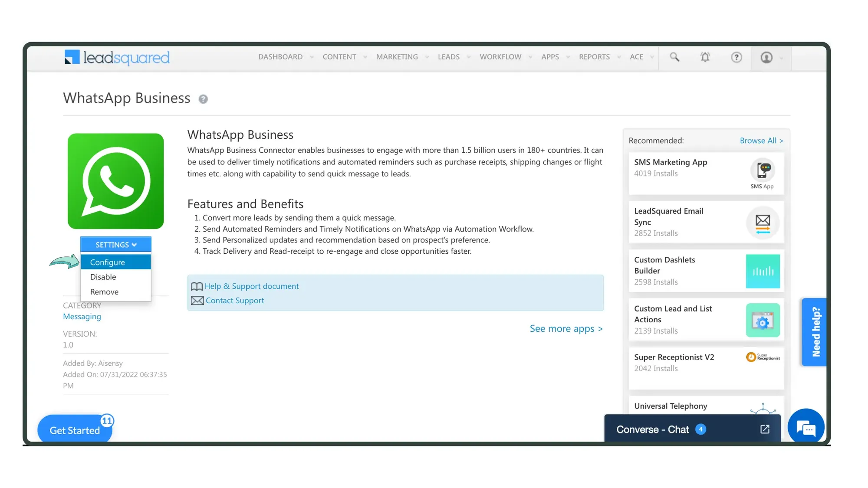Open the Custom Dashlets Builder card title
The image size is (868, 488).
(664, 265)
